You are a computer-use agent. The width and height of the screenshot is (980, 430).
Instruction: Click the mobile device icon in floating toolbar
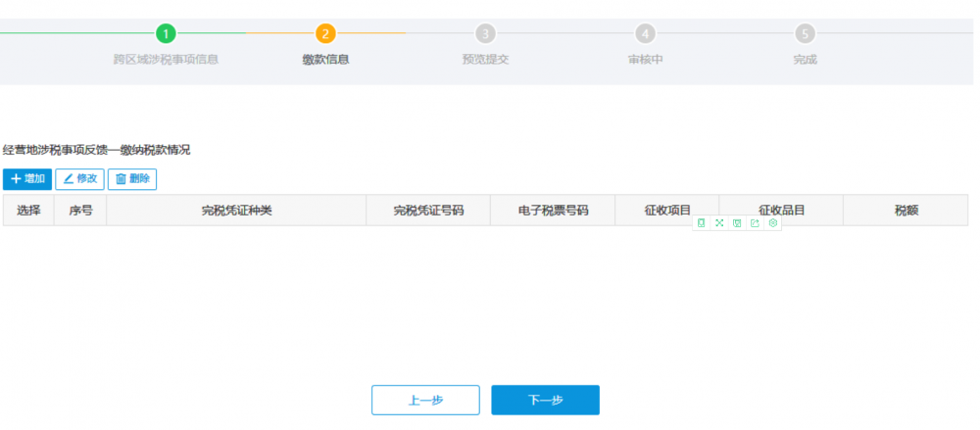[x=702, y=223]
